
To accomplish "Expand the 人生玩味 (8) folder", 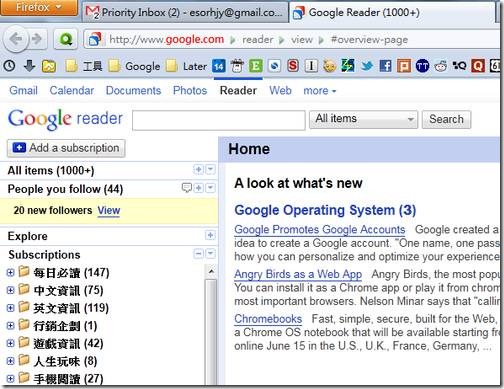I will [10, 361].
